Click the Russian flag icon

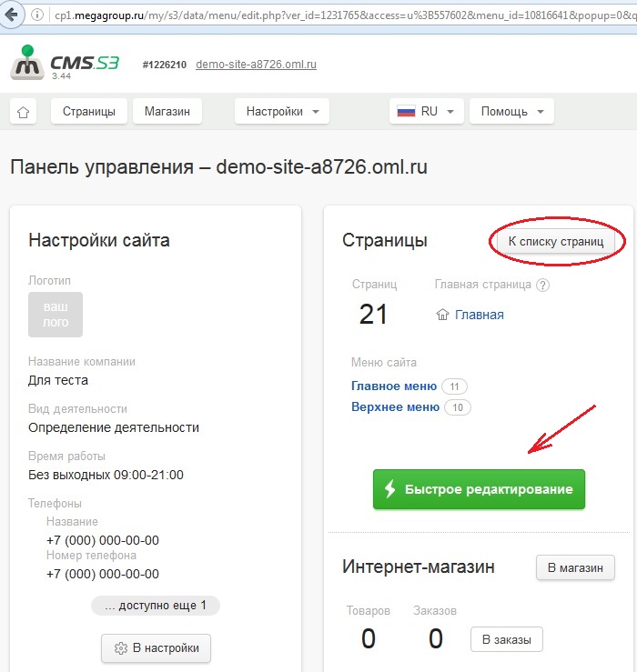click(x=406, y=112)
